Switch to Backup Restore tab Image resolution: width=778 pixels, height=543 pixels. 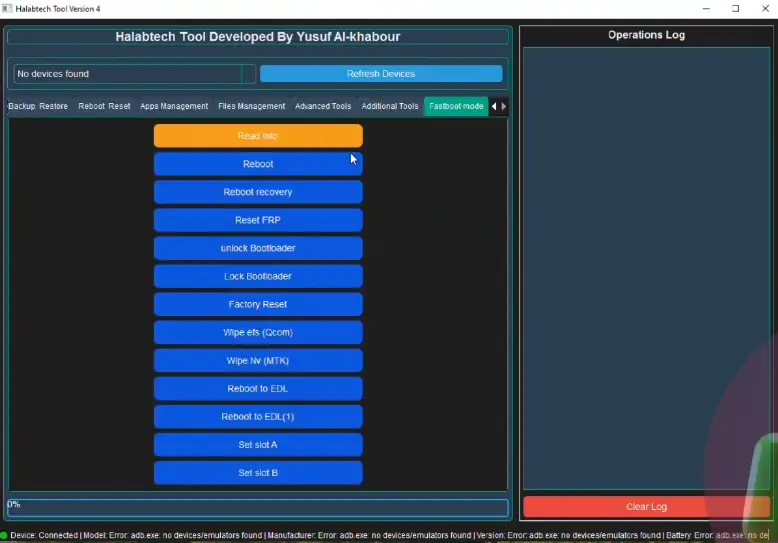click(38, 106)
